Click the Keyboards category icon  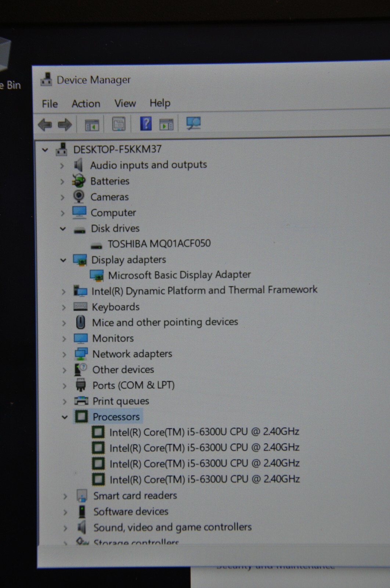pyautogui.click(x=80, y=306)
